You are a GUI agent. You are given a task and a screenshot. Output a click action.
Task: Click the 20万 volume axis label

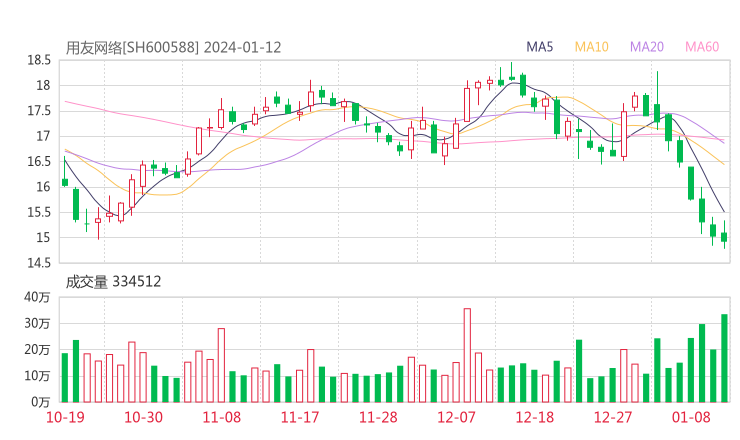37,350
